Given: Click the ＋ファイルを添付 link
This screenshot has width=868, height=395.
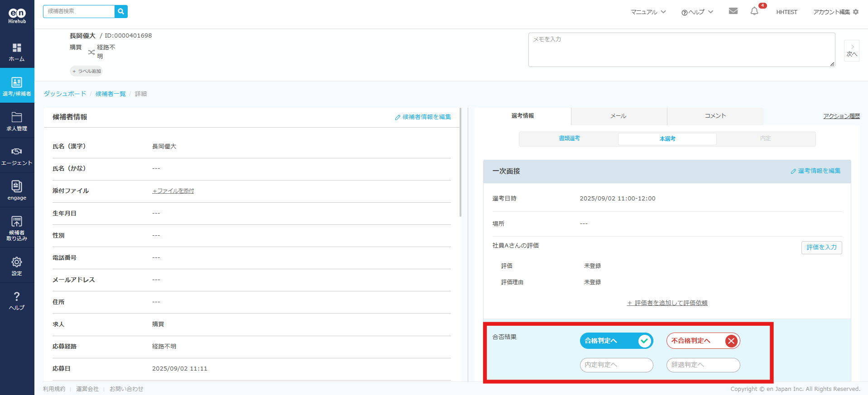Looking at the screenshot, I should (173, 191).
